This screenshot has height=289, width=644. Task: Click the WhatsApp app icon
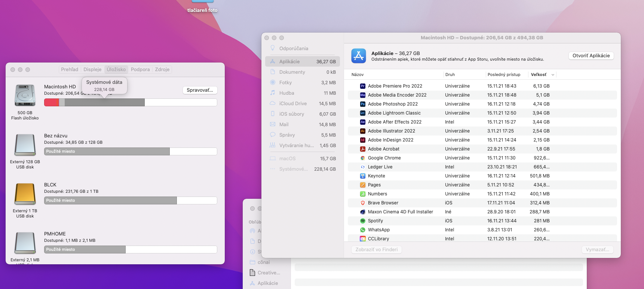[362, 230]
